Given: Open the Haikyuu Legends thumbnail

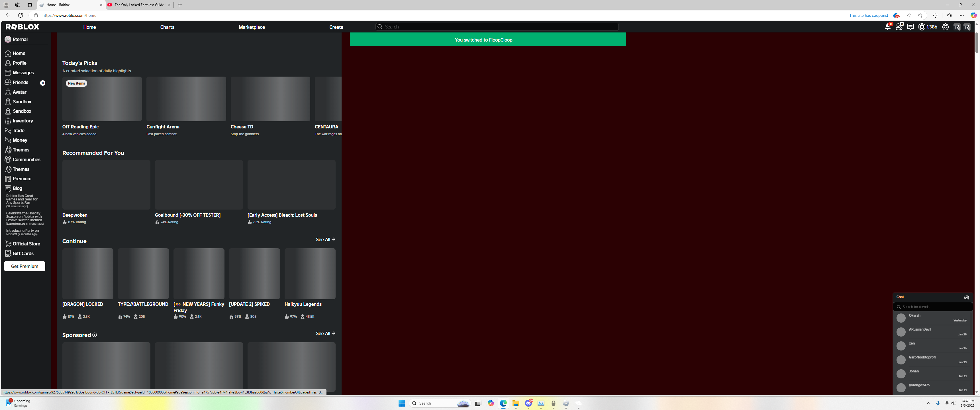Looking at the screenshot, I should pos(310,273).
